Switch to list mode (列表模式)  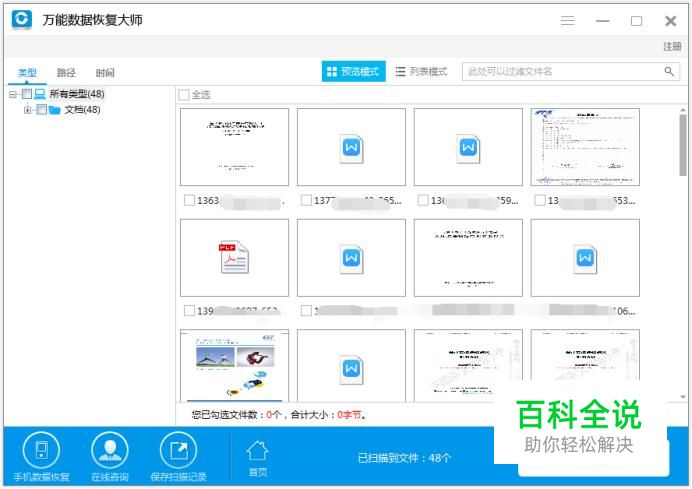tap(421, 71)
